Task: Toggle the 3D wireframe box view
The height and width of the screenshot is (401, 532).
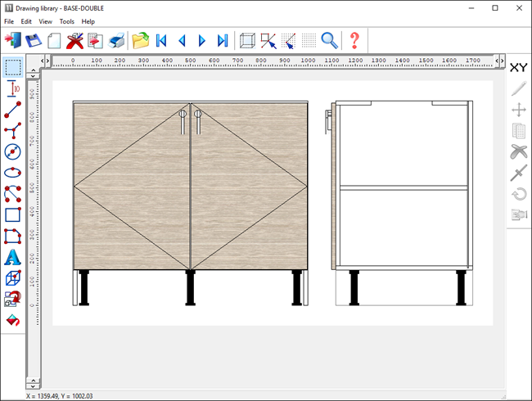Action: (246, 40)
